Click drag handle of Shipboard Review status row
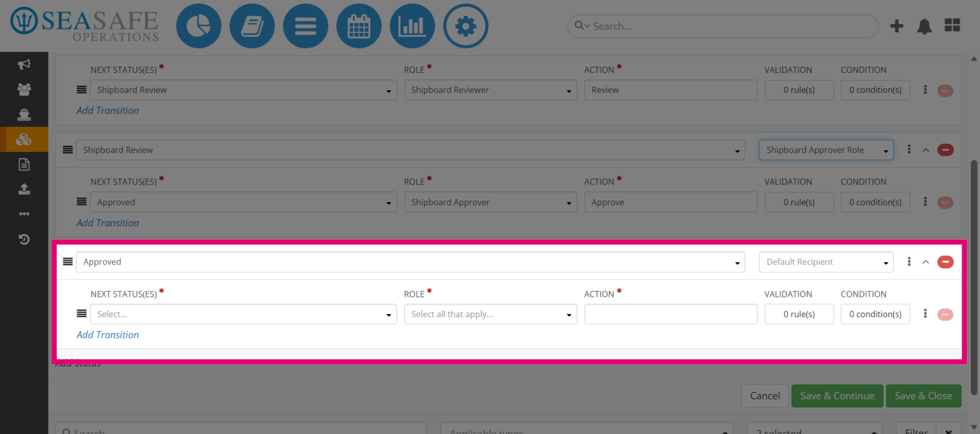The height and width of the screenshot is (434, 980). [x=67, y=150]
